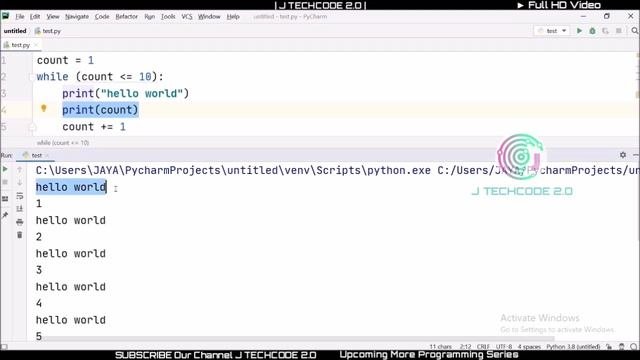Image resolution: width=640 pixels, height=360 pixels.
Task: Click the inspector hat icon in the status bar
Action: pos(622,347)
